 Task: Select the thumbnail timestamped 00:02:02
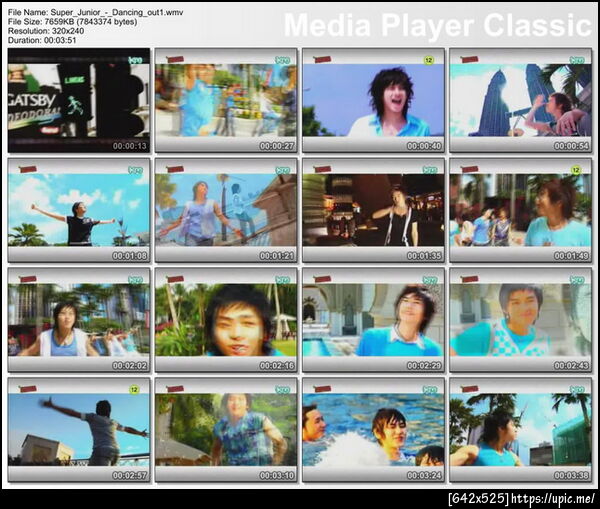point(79,320)
